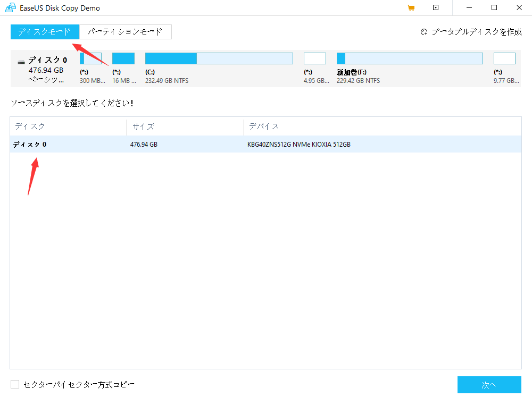Viewport: 532px width, 414px height.
Task: Select the 16 MB partition block
Action: click(x=123, y=58)
